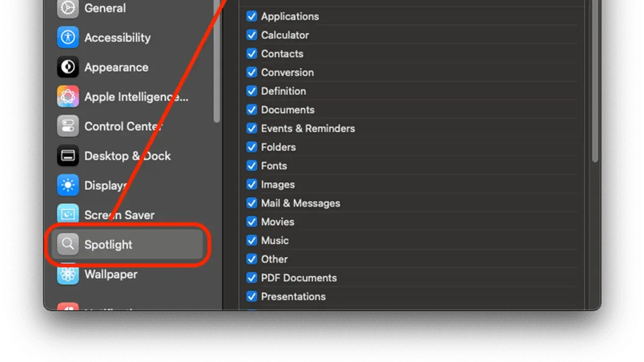Disable PDF Documents in results
The height and width of the screenshot is (362, 644).
tap(252, 278)
